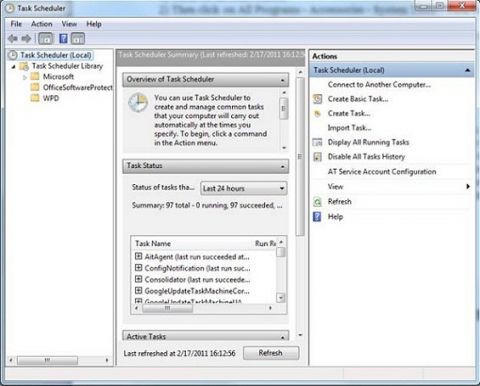Click the Create Basic Task icon
Viewport: 480px width, 386px height.
pos(318,99)
